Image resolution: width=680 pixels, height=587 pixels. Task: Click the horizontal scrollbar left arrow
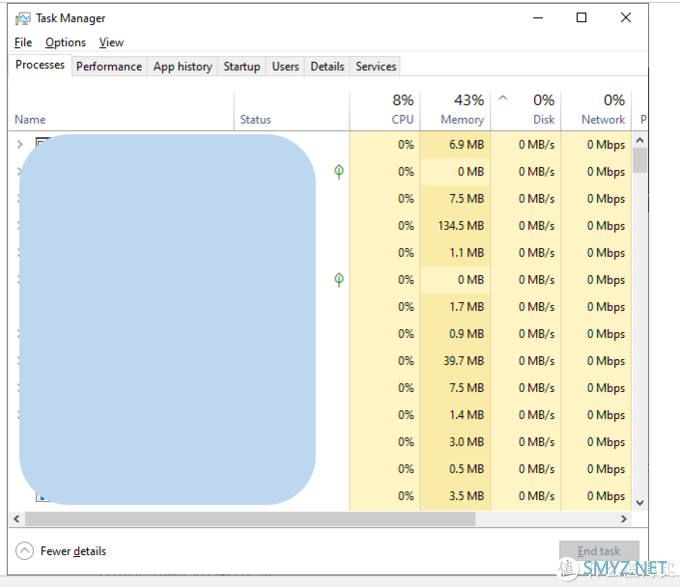tap(16, 519)
